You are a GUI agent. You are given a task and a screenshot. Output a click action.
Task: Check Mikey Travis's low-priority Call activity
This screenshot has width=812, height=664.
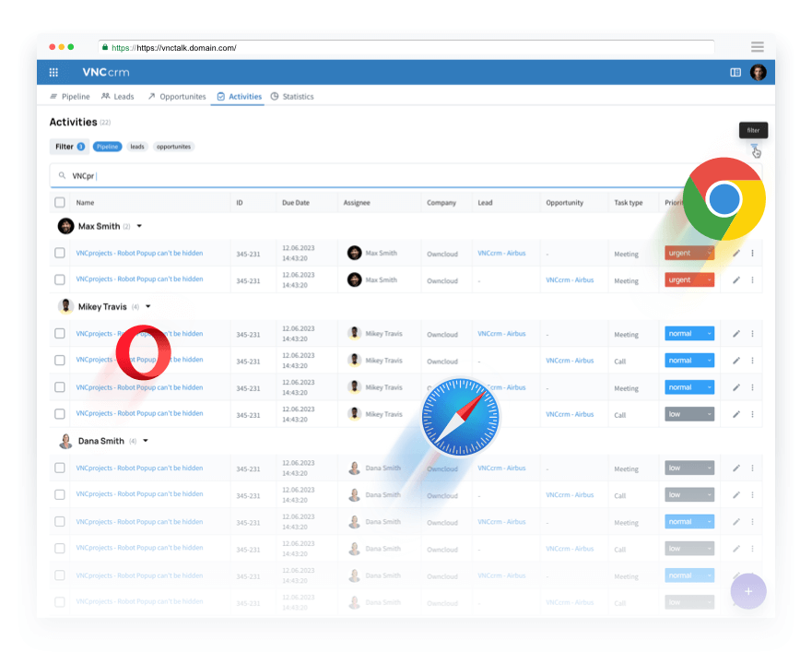click(60, 414)
